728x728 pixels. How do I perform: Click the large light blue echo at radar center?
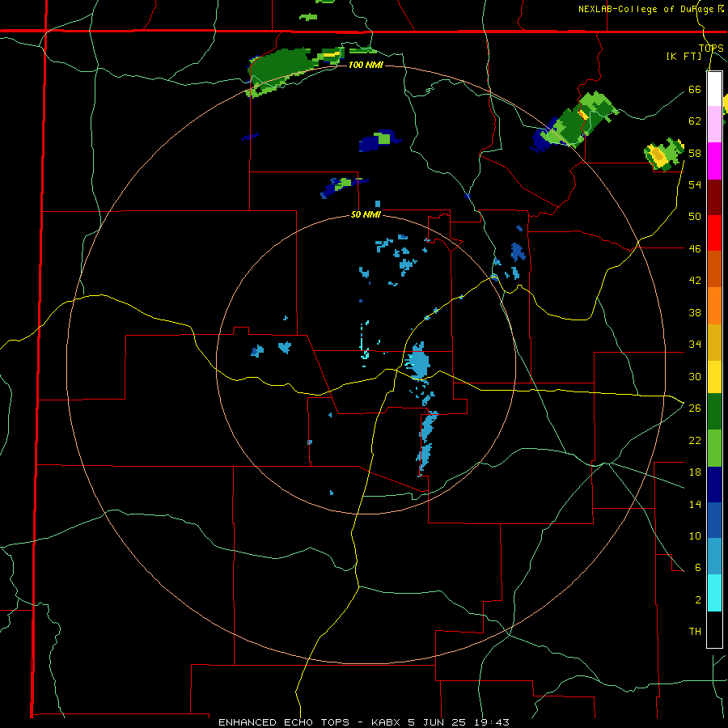coord(418,362)
